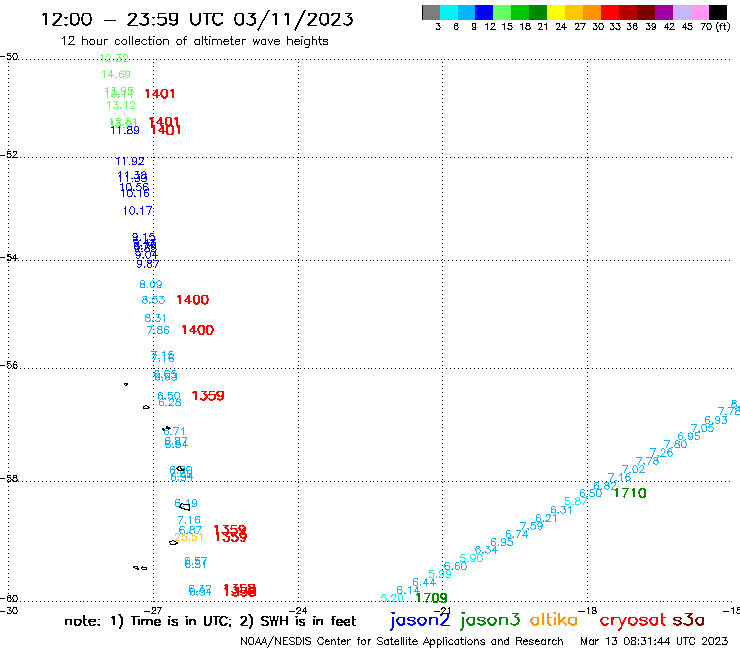
Task: Click the 'jason3' satellite legend label
Action: coord(490,620)
